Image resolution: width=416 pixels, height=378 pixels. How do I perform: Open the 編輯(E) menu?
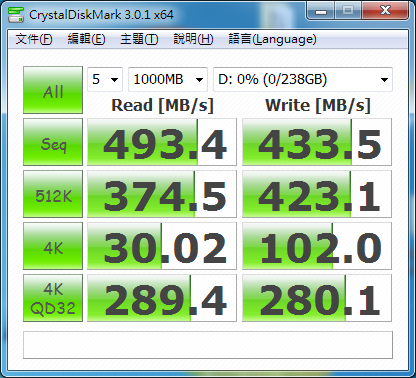point(86,39)
